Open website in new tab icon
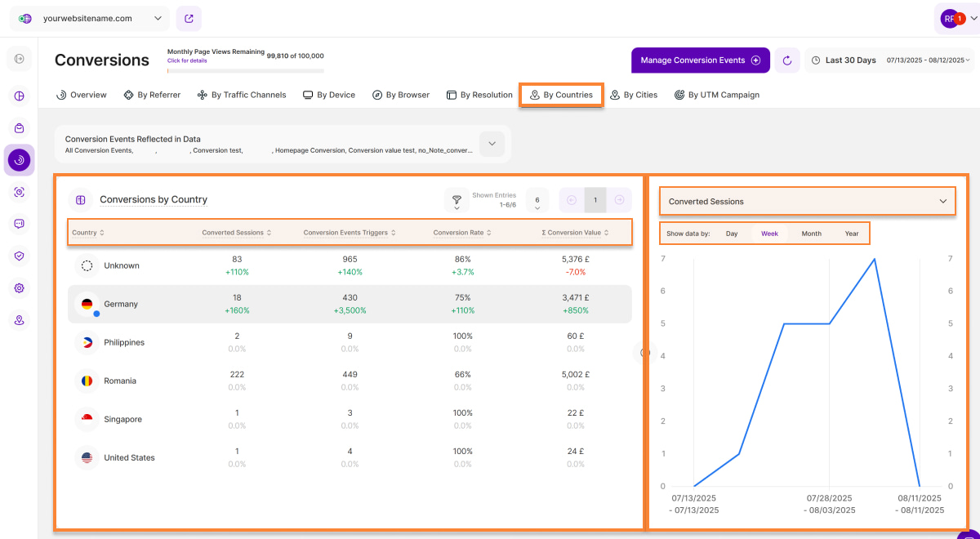The height and width of the screenshot is (539, 980). click(x=189, y=18)
